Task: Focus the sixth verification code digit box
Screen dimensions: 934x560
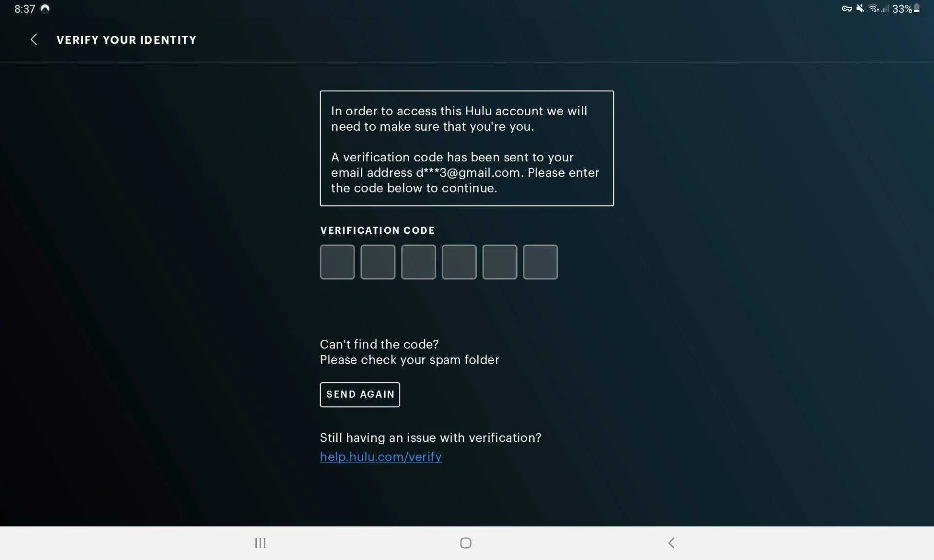Action: [x=540, y=262]
